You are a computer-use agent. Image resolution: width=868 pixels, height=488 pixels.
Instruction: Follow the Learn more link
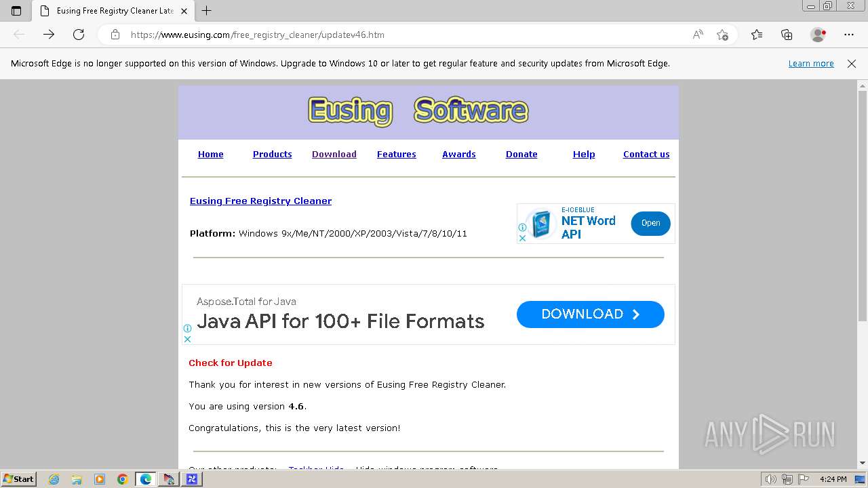coord(811,64)
